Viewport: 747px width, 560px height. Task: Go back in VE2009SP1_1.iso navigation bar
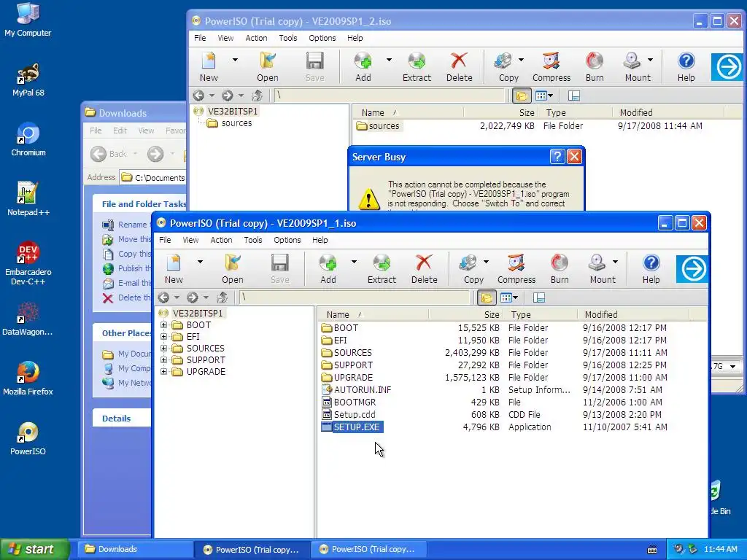[x=164, y=297]
